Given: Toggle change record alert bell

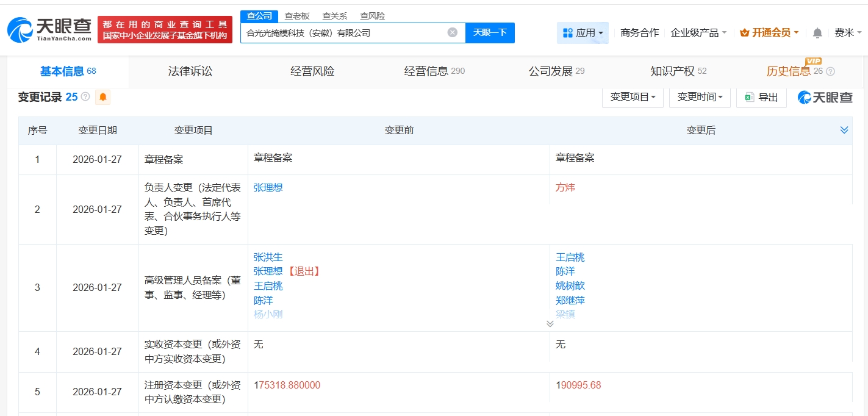Looking at the screenshot, I should 103,97.
